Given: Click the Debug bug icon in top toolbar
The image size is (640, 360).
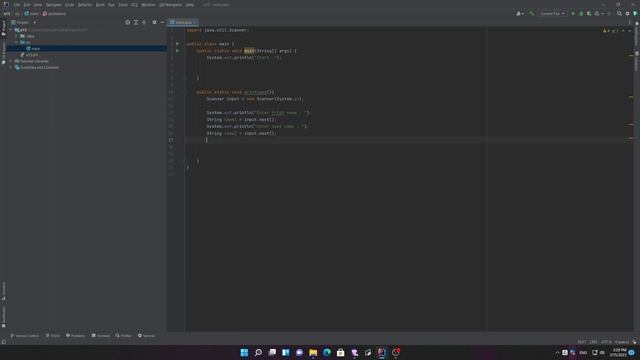Looking at the screenshot, I should click(x=581, y=13).
